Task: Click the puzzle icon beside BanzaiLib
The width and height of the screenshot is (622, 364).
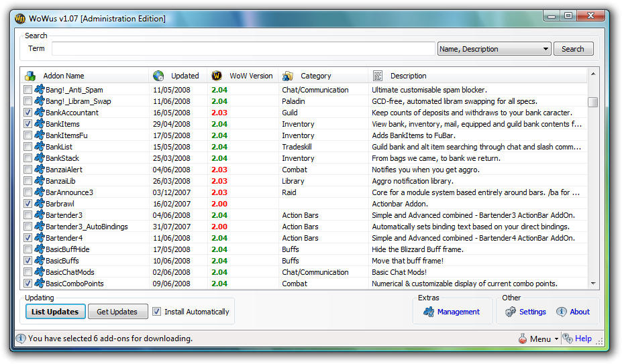Action: [x=40, y=181]
